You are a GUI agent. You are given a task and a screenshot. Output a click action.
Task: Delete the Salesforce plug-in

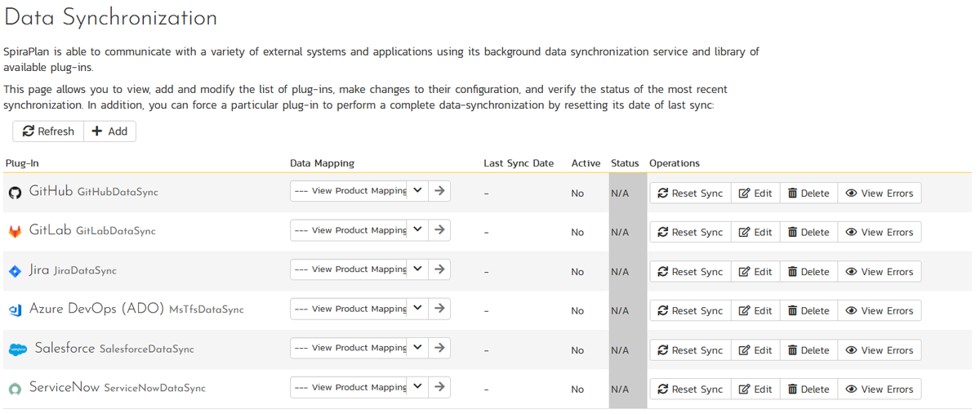coord(808,350)
